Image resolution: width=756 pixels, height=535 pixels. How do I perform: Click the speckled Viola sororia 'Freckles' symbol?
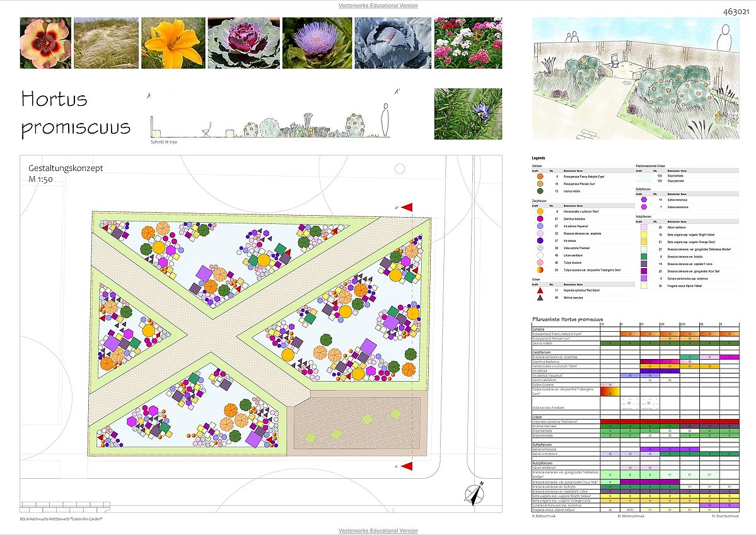pyautogui.click(x=540, y=248)
